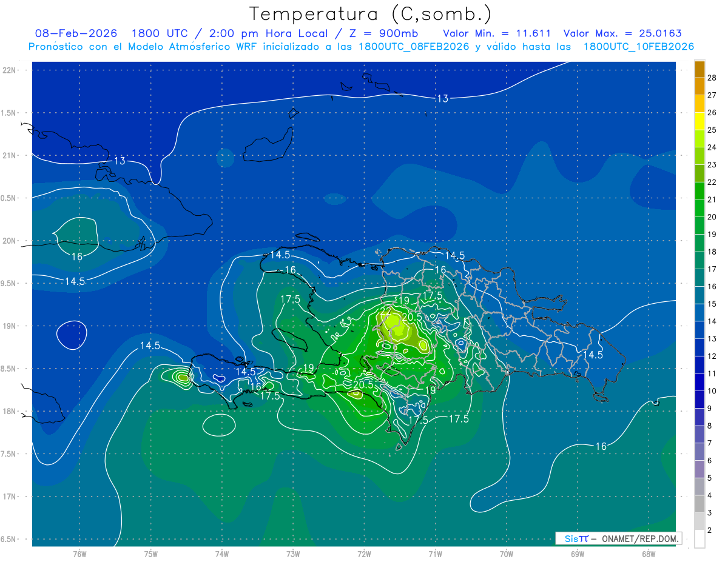Click the '72W' longitude axis label

tap(364, 554)
